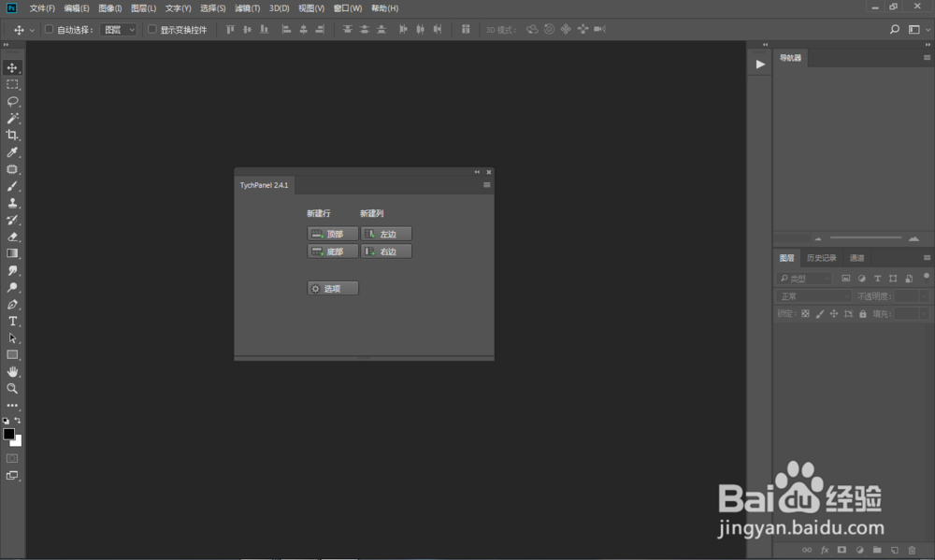Enable the 自动选择 checkbox
The height and width of the screenshot is (560, 935).
pos(50,29)
